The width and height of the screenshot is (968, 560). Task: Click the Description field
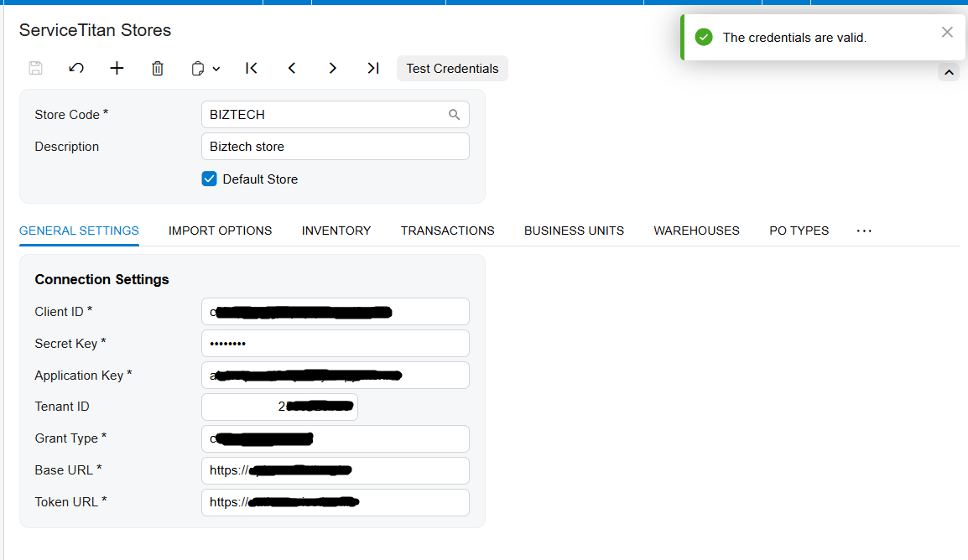[336, 147]
